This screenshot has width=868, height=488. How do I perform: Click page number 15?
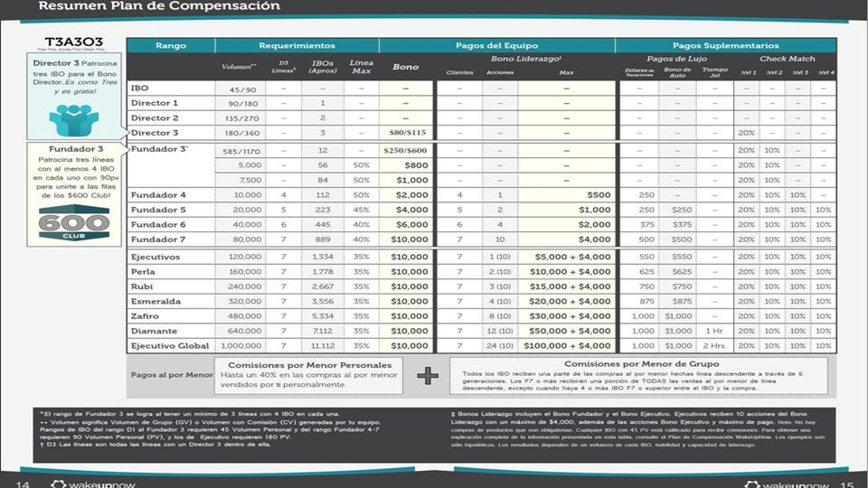point(847,484)
